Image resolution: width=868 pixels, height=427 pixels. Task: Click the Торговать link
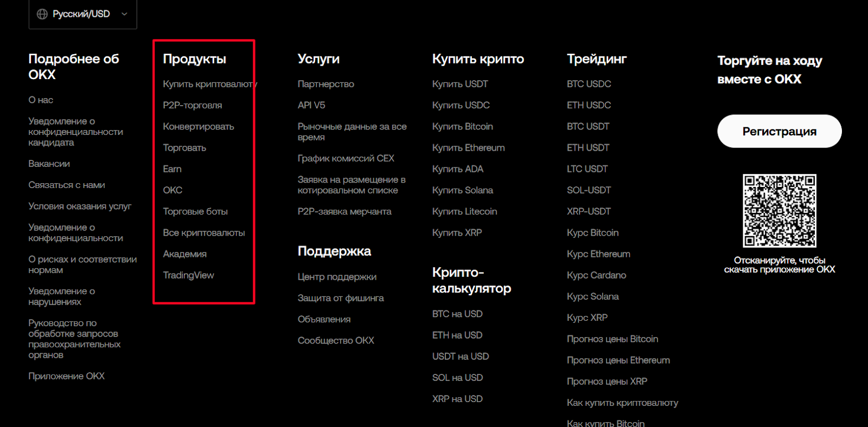tap(184, 148)
